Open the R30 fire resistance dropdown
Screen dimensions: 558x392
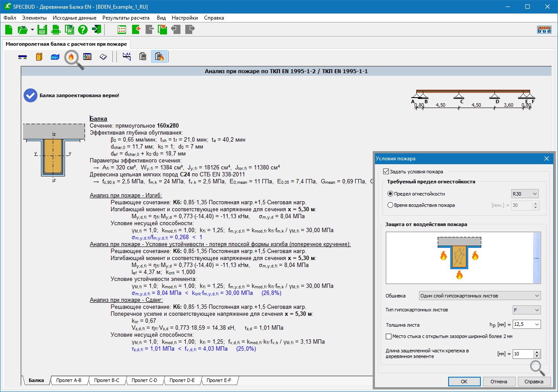(x=525, y=194)
